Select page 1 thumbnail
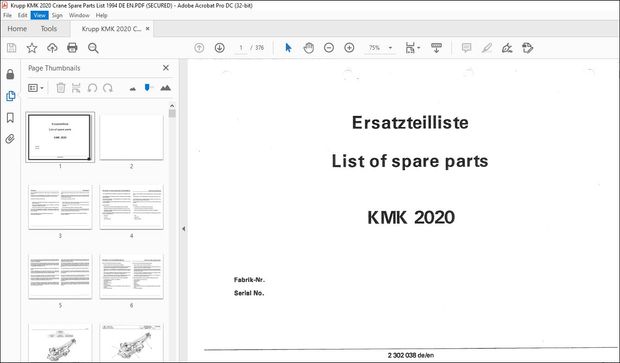The image size is (620, 363). pyautogui.click(x=60, y=137)
